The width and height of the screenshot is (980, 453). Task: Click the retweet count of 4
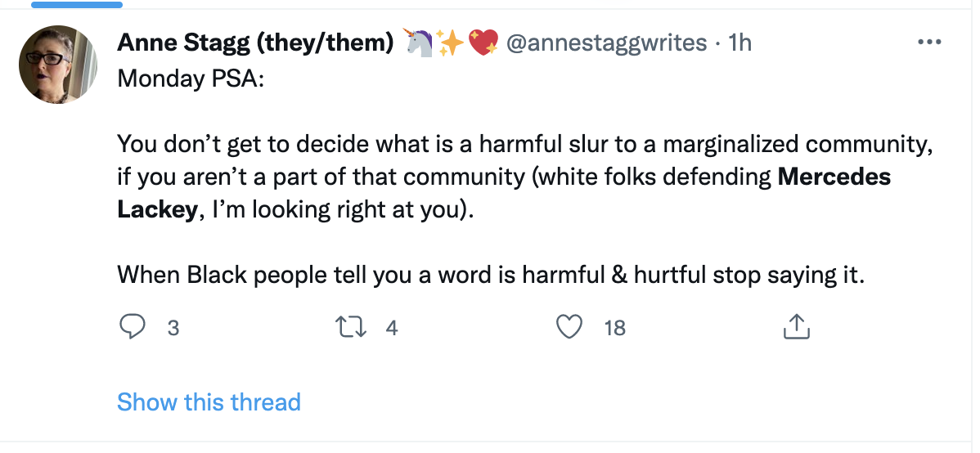[x=391, y=328]
